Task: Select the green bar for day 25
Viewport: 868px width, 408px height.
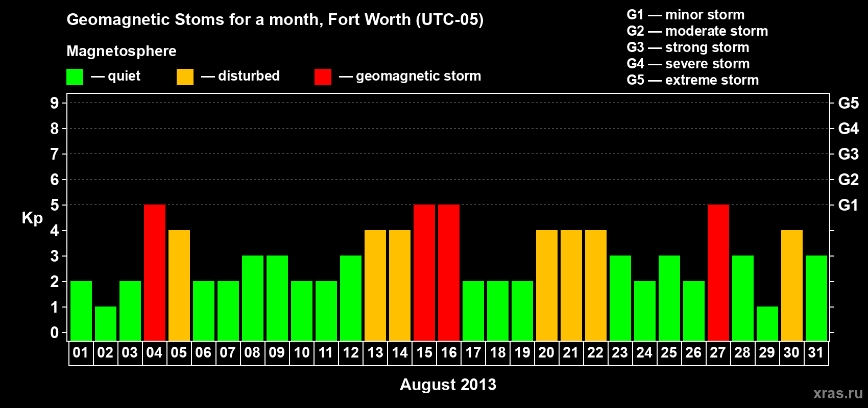Action: coord(669,298)
